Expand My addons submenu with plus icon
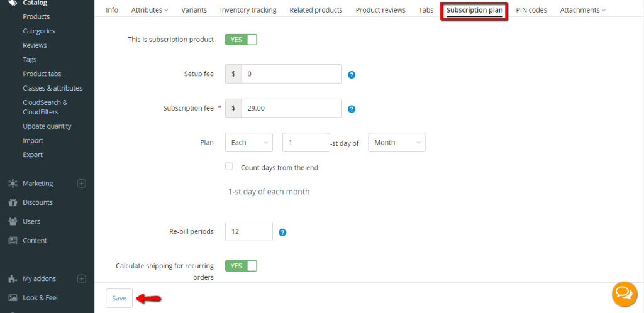 point(82,278)
